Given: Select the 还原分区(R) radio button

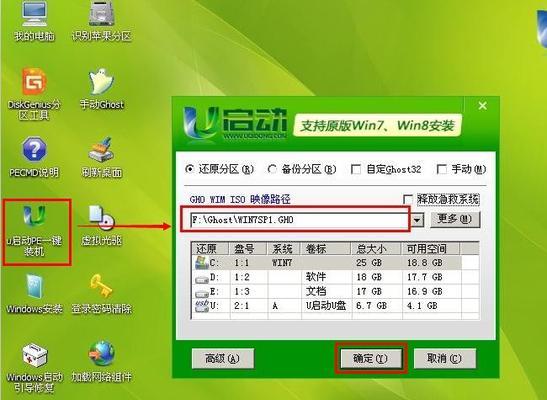Looking at the screenshot, I should tap(190, 169).
